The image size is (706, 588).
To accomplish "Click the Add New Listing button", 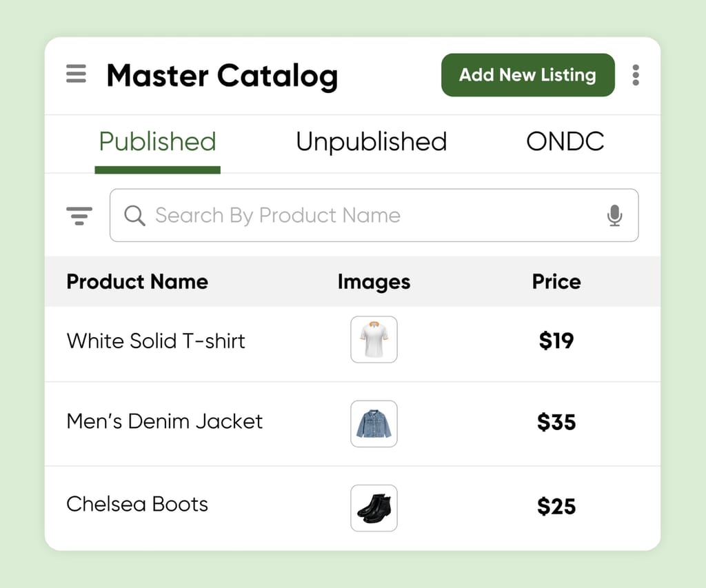I will tap(527, 75).
